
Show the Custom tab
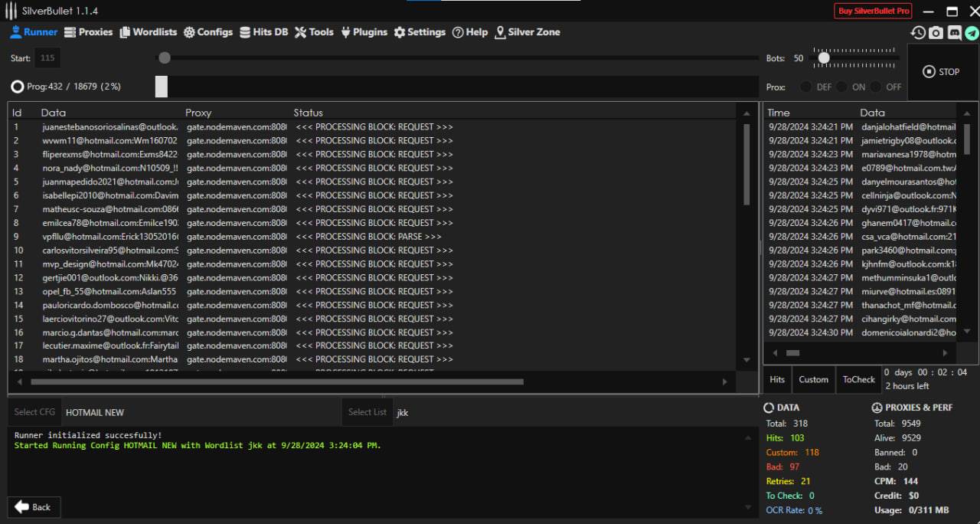pos(813,379)
